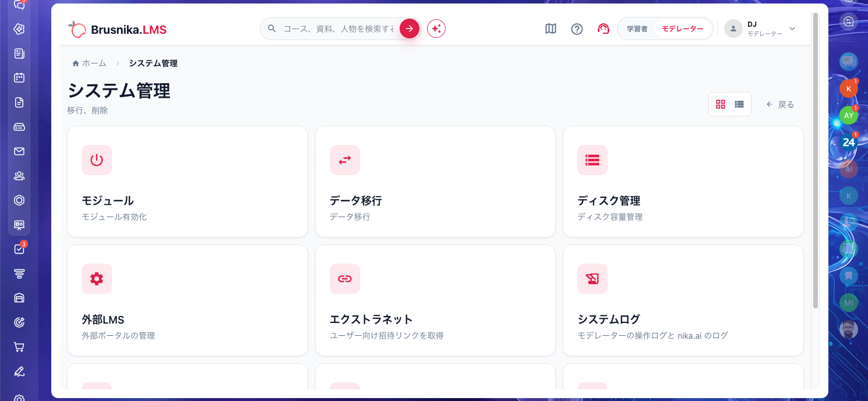
Task: Open the document sidebar icon
Action: click(x=19, y=102)
